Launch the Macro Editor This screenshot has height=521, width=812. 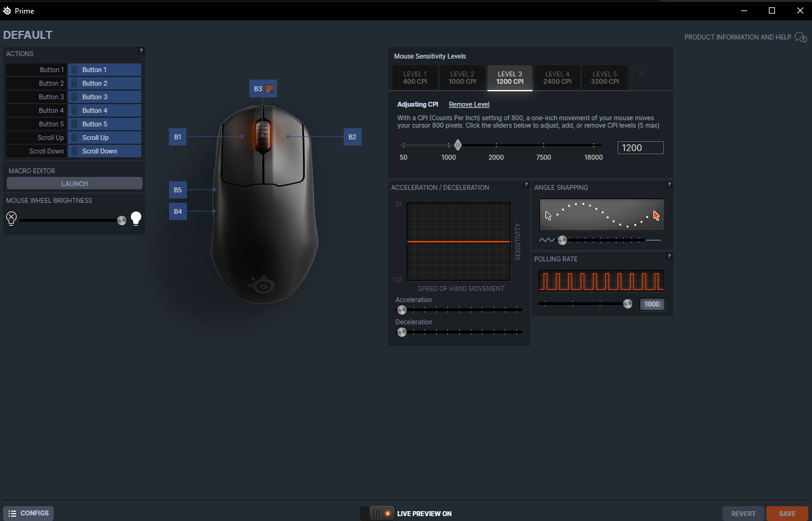click(x=75, y=183)
